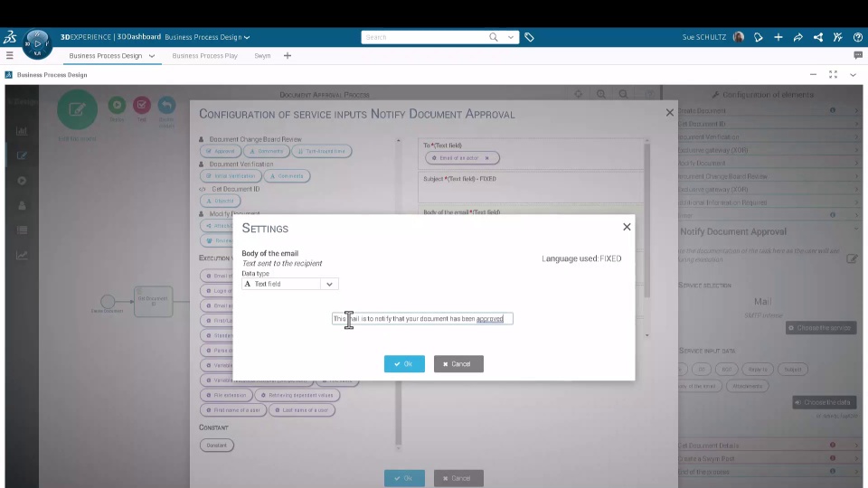Open the chart icon in the left sidebar
This screenshot has width=868, height=488.
click(22, 131)
